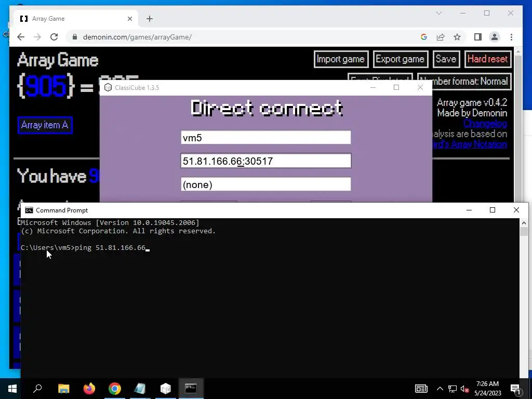Select the Array Game tab

(76, 19)
